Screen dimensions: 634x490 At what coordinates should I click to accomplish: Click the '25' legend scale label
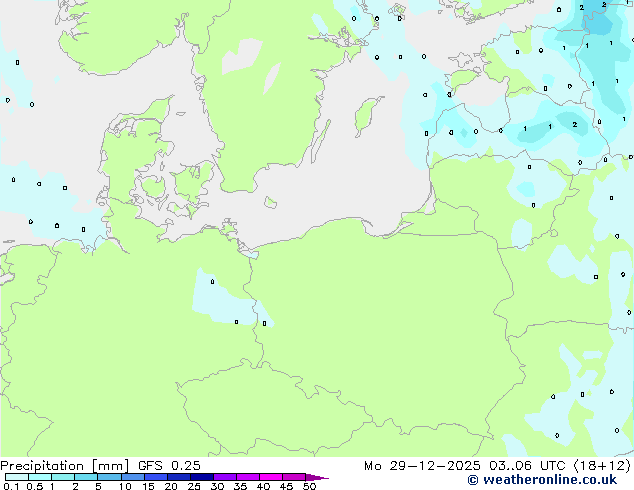(x=194, y=486)
